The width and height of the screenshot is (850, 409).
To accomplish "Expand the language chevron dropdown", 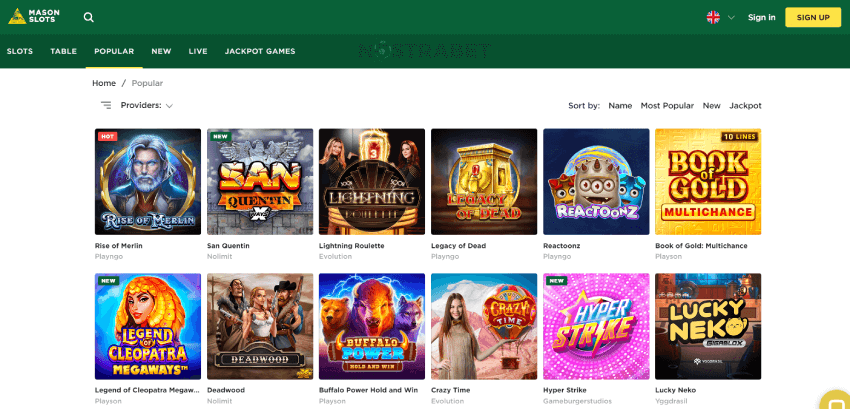I will tap(731, 17).
